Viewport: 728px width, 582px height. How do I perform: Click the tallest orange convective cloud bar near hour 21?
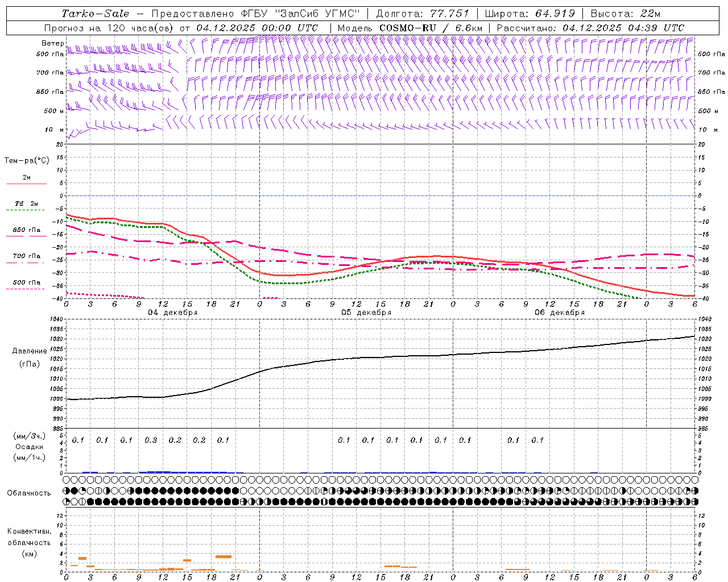coord(224,556)
